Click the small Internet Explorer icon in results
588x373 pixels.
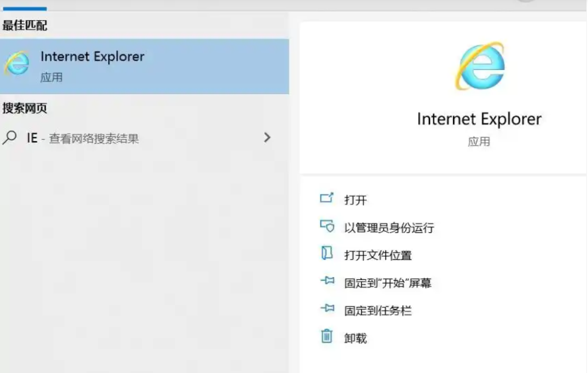[x=17, y=63]
